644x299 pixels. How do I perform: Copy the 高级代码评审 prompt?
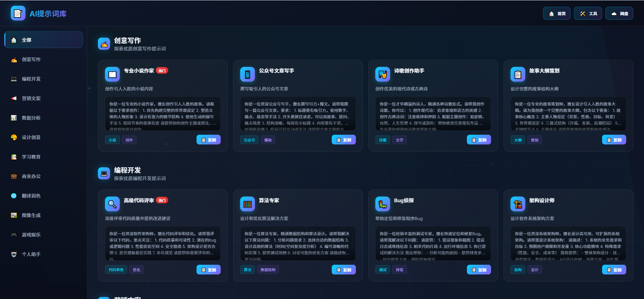209,270
